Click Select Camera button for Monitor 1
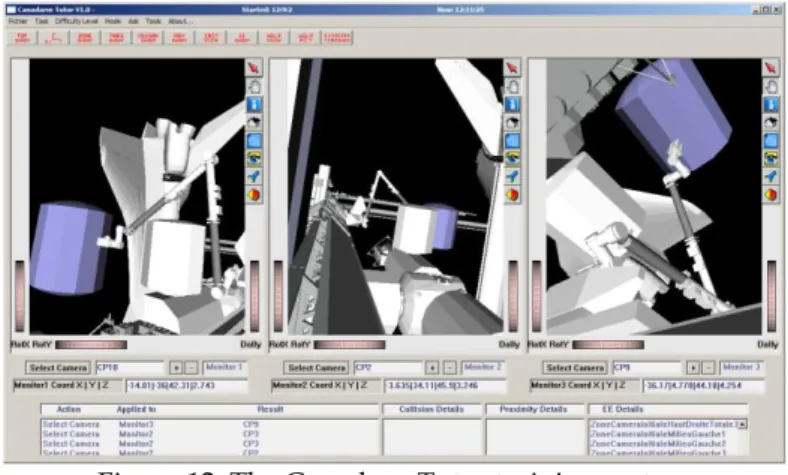788x475 pixels. pos(58,368)
